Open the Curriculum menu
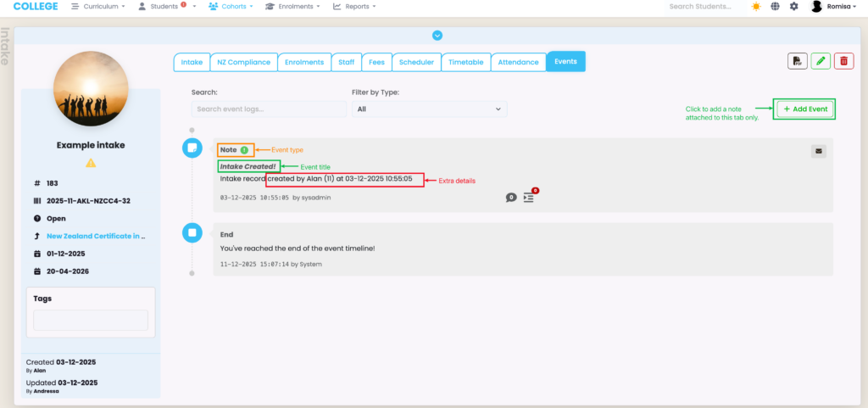This screenshot has height=408, width=868. pyautogui.click(x=98, y=7)
